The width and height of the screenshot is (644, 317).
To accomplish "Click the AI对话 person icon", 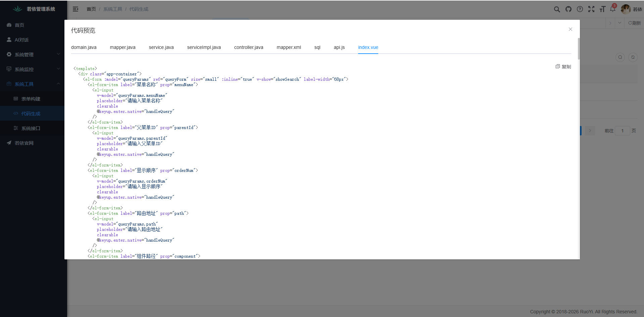I will (9, 40).
